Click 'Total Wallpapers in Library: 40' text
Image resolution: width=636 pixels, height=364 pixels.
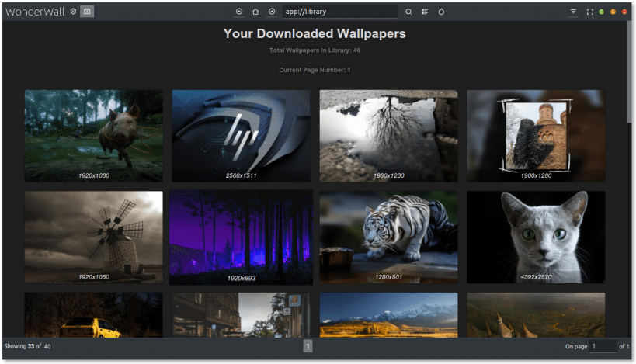point(315,50)
